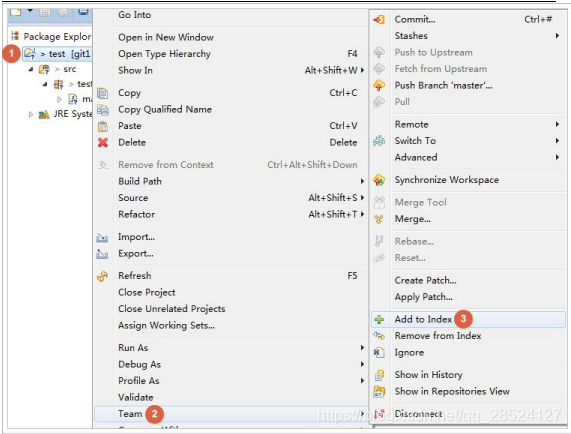Open the Team submenu entry

[231, 414]
